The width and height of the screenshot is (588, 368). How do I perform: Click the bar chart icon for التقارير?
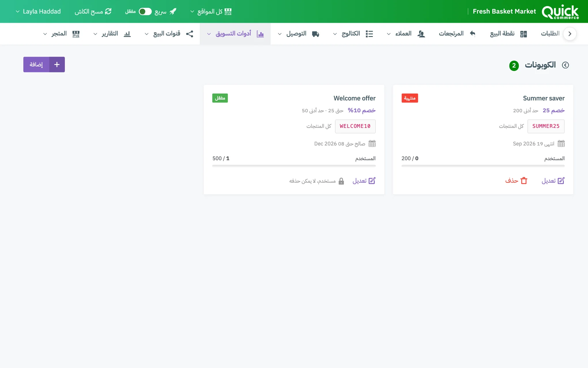point(127,34)
